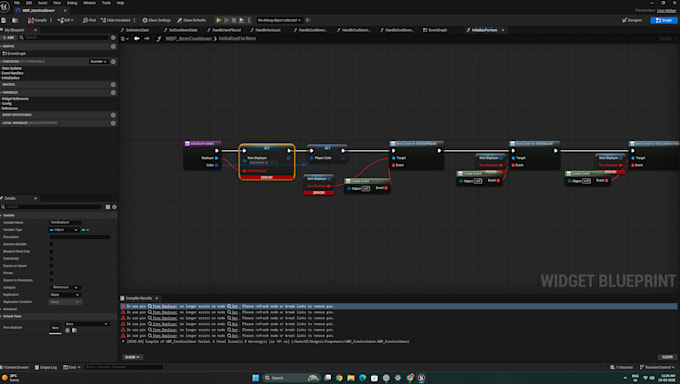Open the functions Override dropdown
Image resolution: width=680 pixels, height=384 pixels.
click(98, 62)
